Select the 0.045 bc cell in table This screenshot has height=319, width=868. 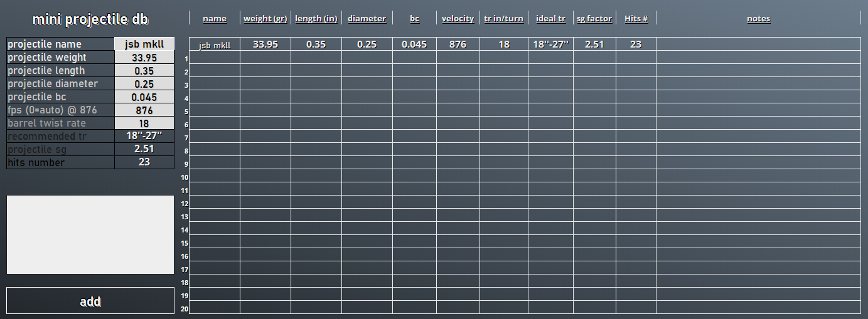point(414,44)
